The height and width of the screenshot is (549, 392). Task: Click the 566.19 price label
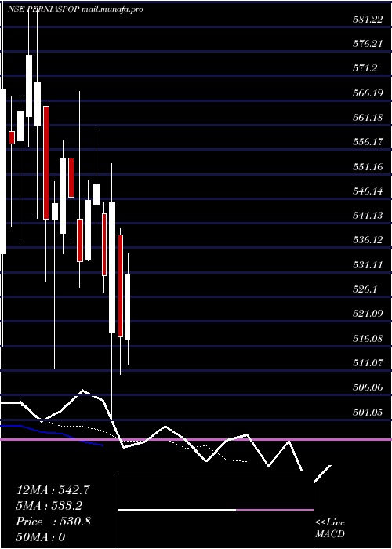368,93
